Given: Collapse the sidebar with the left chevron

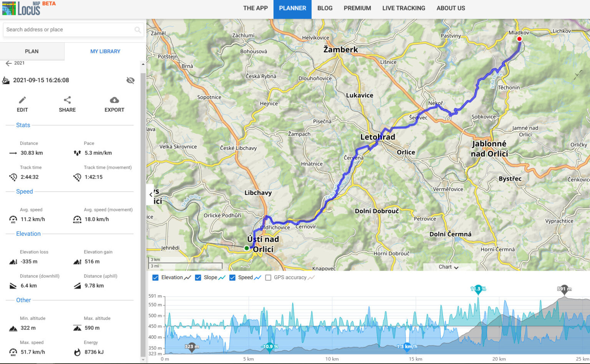Looking at the screenshot, I should pyautogui.click(x=150, y=195).
